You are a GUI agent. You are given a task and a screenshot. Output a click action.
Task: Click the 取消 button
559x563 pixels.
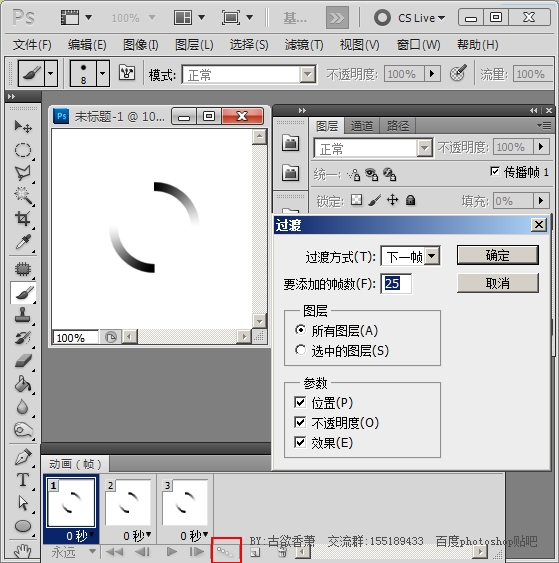pos(498,283)
